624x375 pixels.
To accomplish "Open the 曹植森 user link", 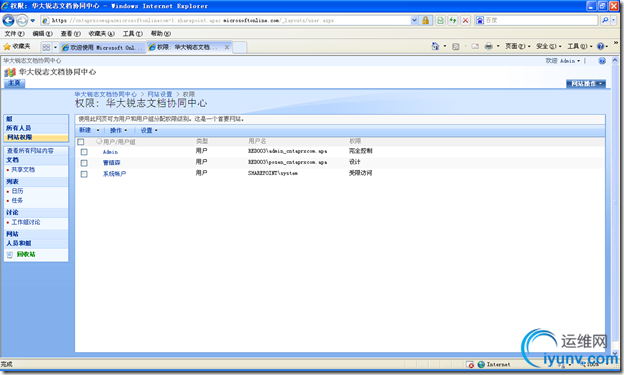I will pos(111,163).
